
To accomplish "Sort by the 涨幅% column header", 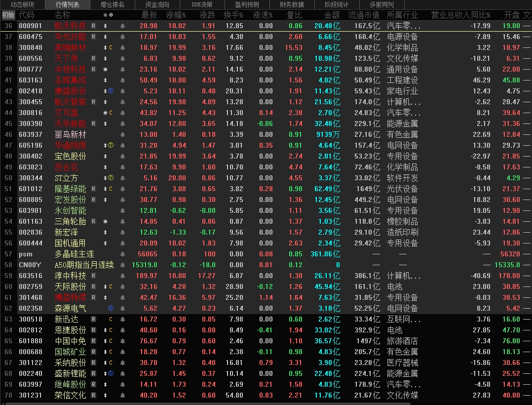I will (x=176, y=15).
